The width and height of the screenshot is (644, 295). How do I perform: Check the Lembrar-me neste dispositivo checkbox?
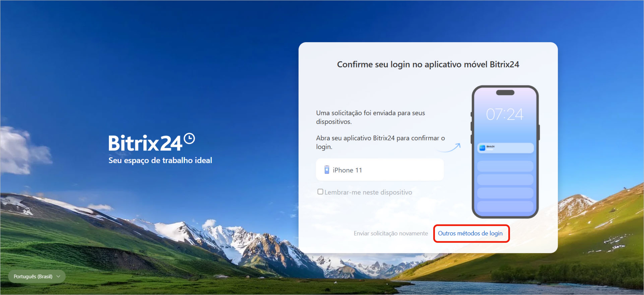click(x=320, y=192)
